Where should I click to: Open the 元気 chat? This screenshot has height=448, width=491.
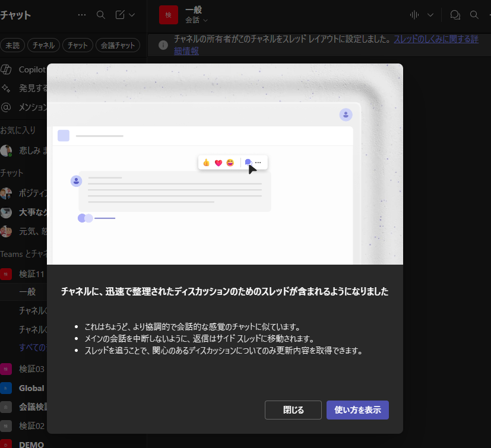click(24, 231)
